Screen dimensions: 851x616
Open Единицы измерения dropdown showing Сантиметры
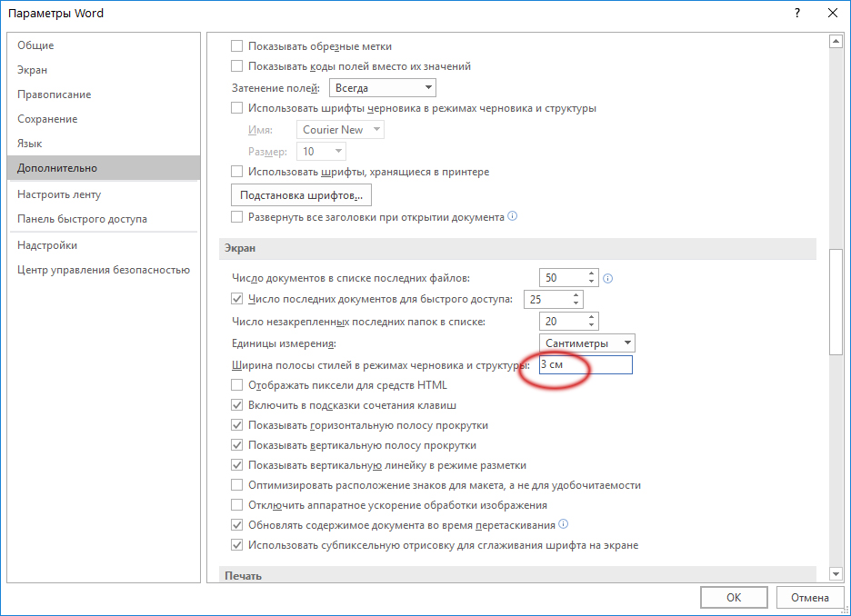pos(586,343)
